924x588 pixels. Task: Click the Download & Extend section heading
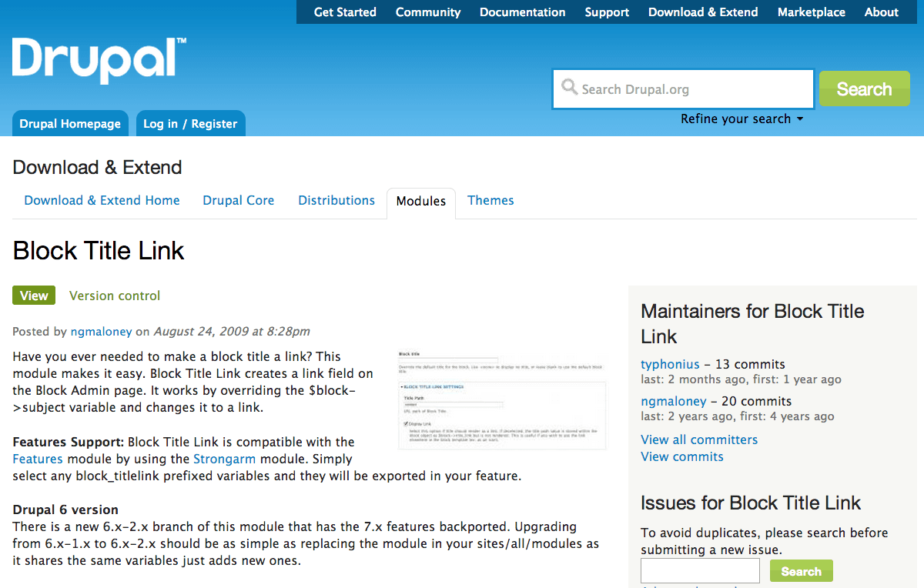[97, 168]
